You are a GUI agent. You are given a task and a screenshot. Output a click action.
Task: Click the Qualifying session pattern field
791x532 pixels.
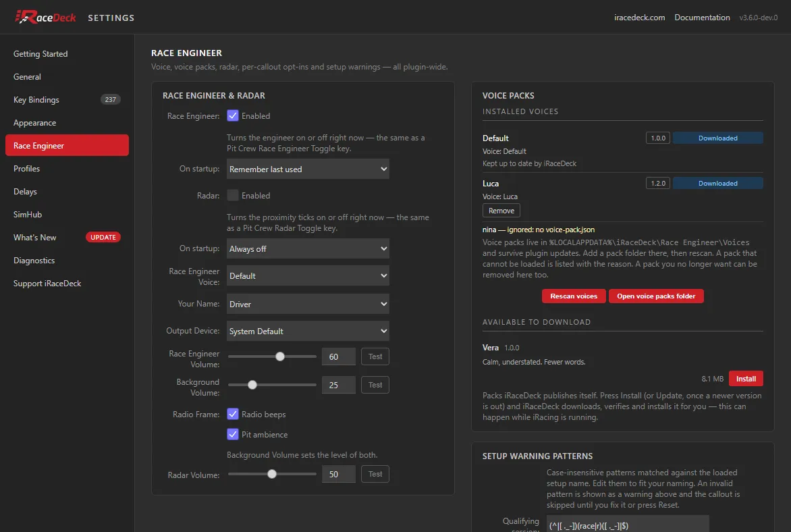(x=628, y=524)
